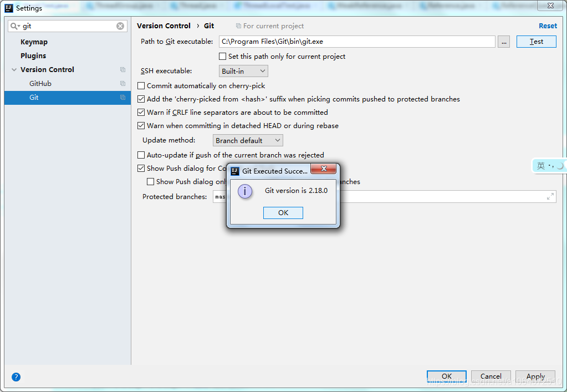Click info icon in Git version popup
The width and height of the screenshot is (567, 392).
245,191
